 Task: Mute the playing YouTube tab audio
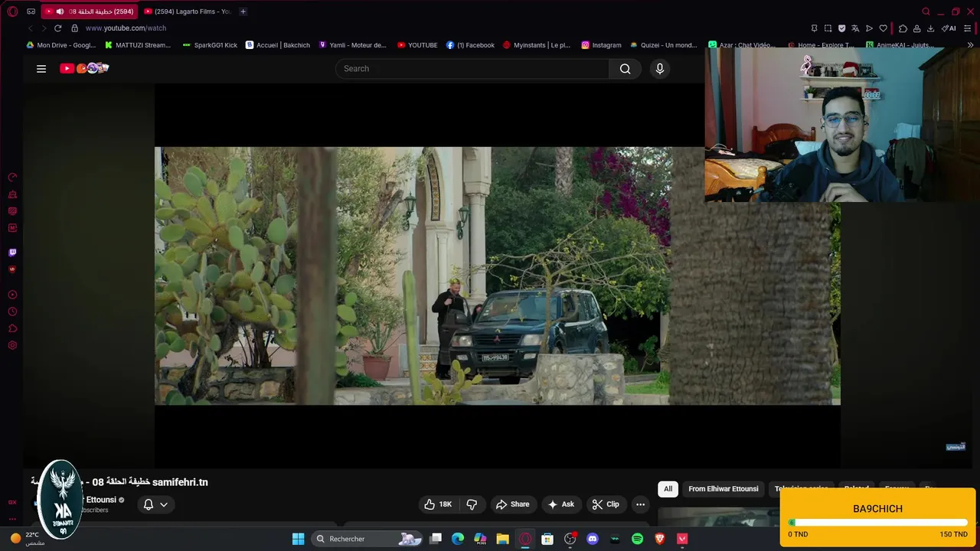pos(60,11)
